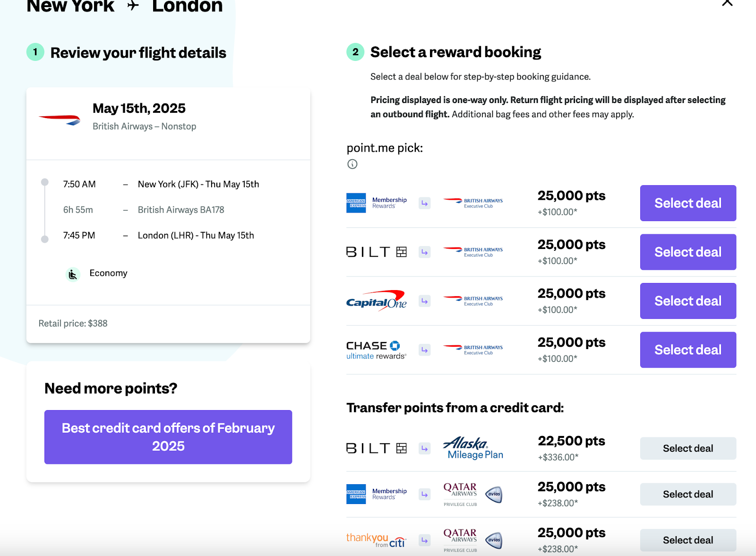Click the Alaska Mileage Plan logo
756x556 pixels.
[x=473, y=448]
